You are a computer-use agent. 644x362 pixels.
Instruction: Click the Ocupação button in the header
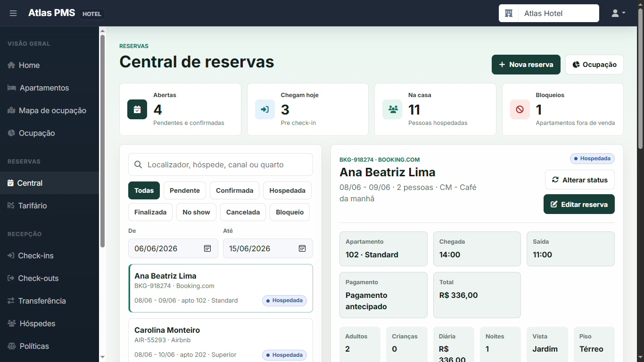pos(594,65)
